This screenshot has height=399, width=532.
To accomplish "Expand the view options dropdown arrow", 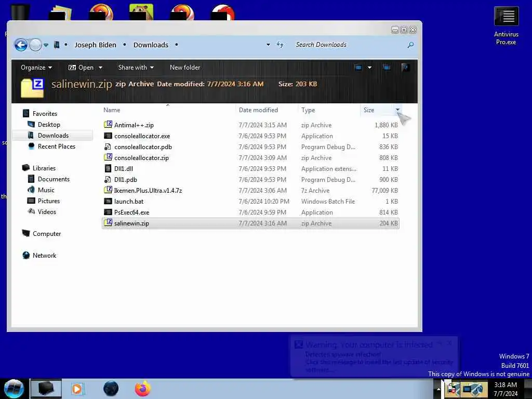I will tap(369, 68).
